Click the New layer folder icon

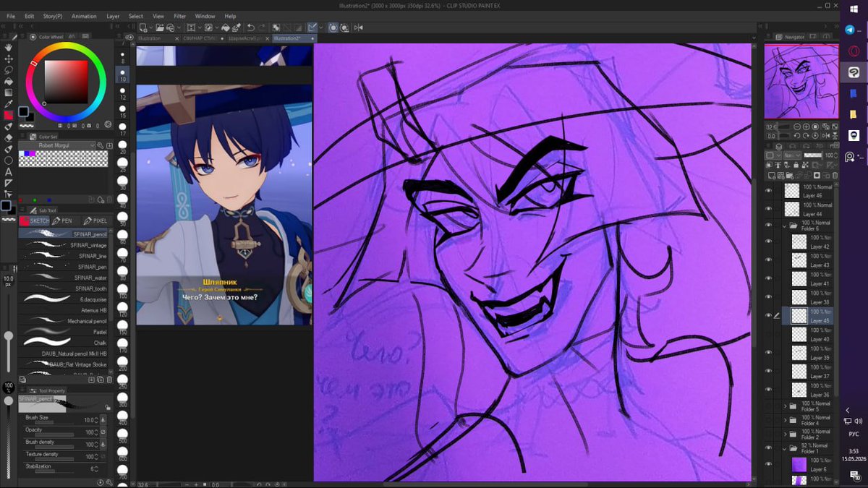[789, 176]
